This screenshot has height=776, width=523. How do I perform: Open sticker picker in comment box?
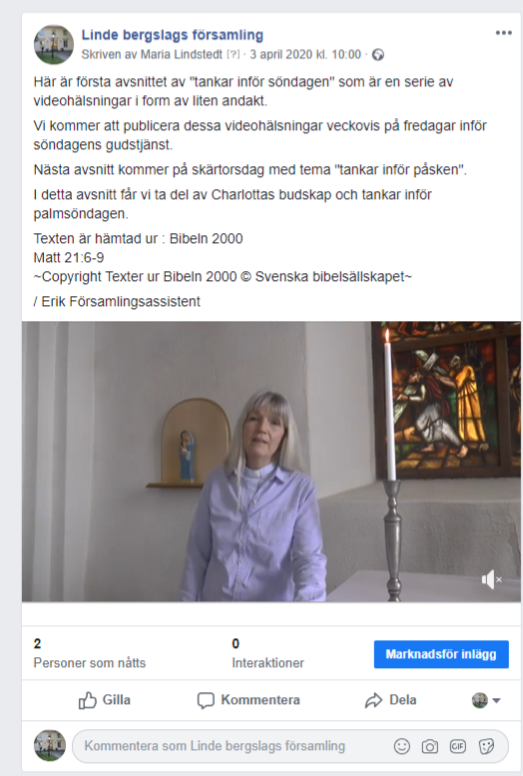(486, 746)
